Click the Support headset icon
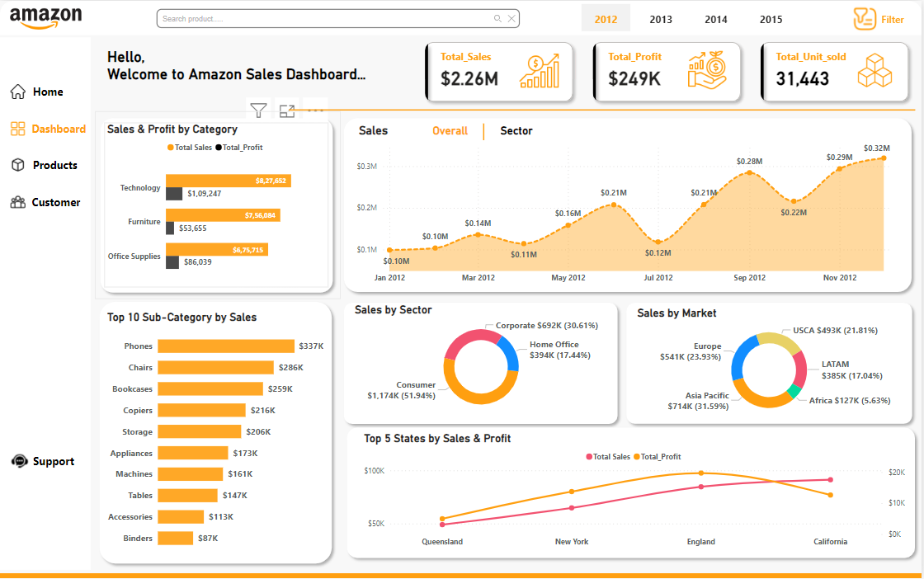Image resolution: width=924 pixels, height=579 pixels. tap(18, 461)
